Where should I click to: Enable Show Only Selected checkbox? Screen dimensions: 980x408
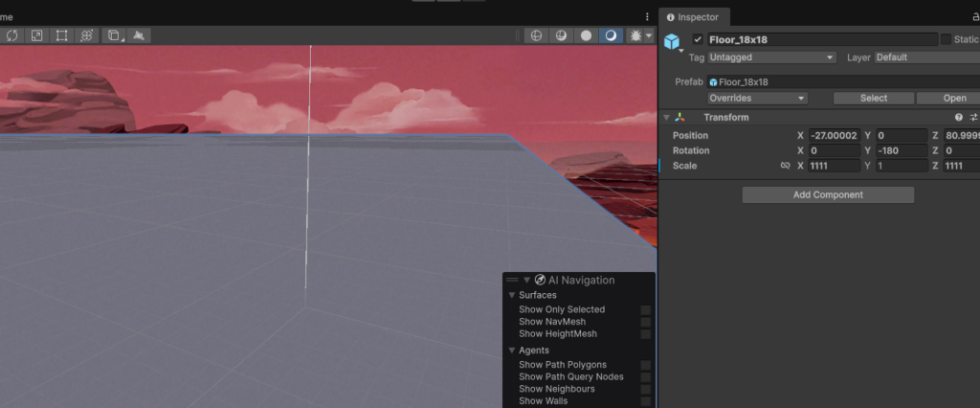646,309
